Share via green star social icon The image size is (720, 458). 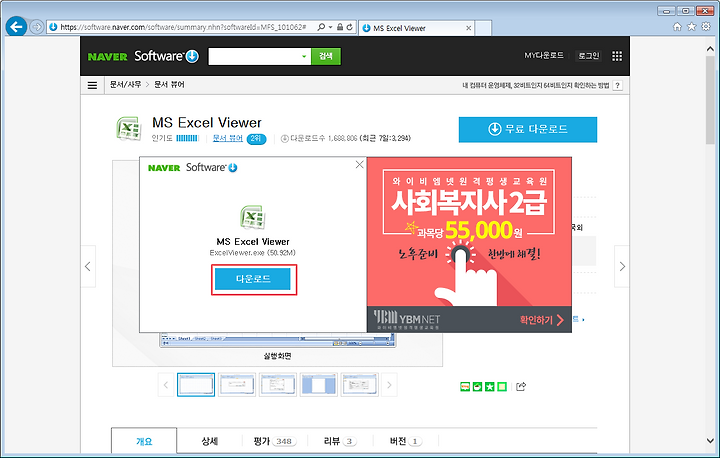(x=490, y=387)
